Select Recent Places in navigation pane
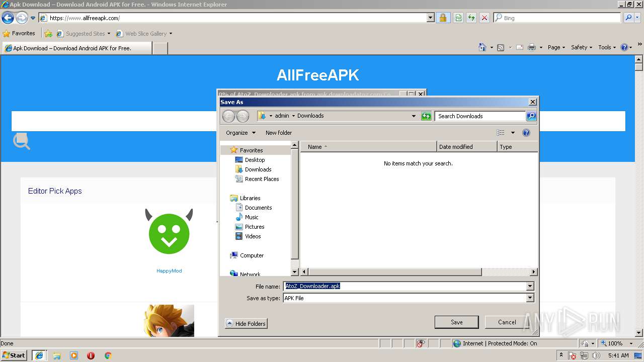The width and height of the screenshot is (644, 362). pos(262,179)
